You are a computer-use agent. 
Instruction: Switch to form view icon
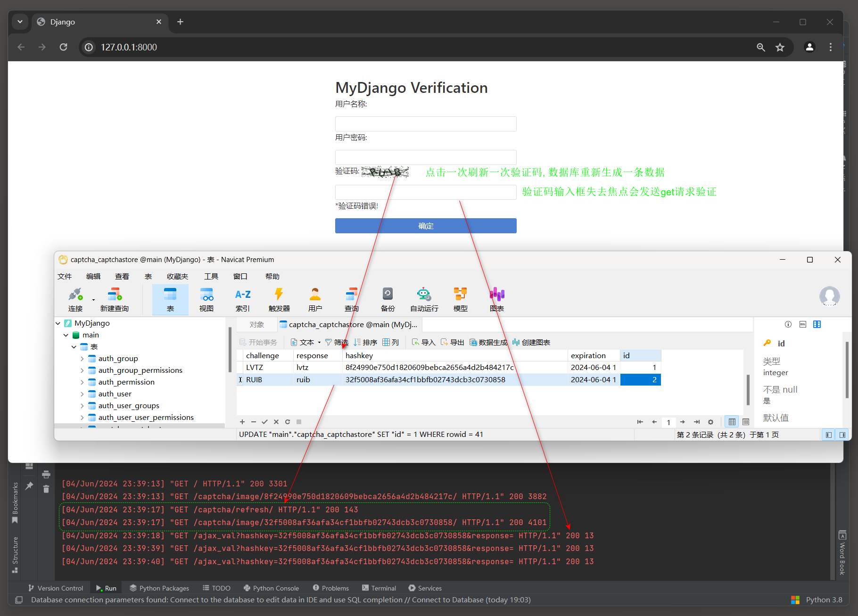746,422
